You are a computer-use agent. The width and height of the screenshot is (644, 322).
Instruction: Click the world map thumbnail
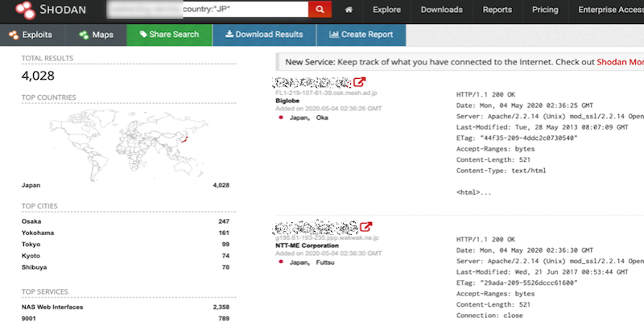128,144
